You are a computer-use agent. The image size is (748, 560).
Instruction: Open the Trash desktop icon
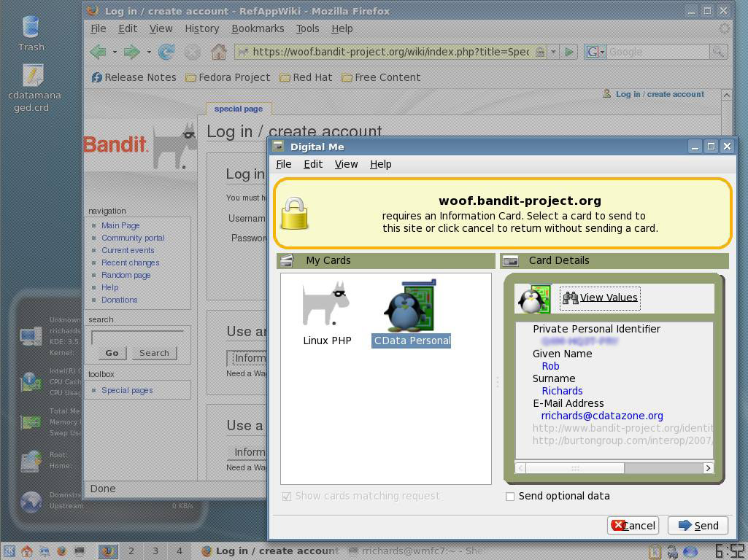coord(31,34)
